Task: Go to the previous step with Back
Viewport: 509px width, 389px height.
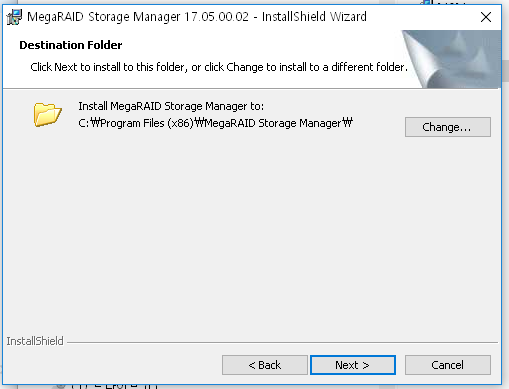Action: (265, 365)
